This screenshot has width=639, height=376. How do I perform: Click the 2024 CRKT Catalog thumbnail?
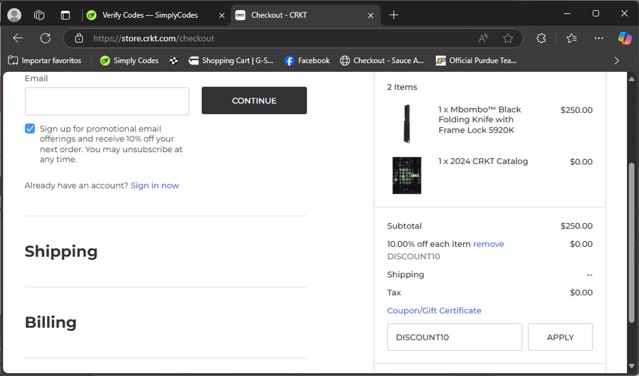[x=407, y=176]
